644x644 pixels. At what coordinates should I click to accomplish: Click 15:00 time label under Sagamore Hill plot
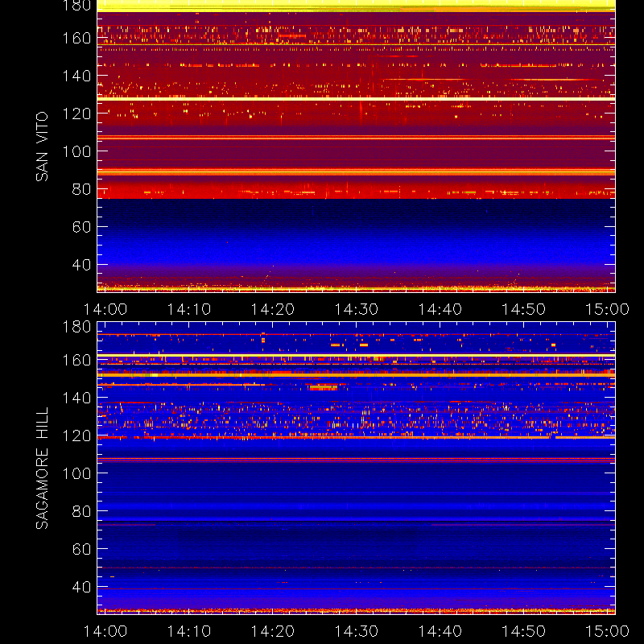pyautogui.click(x=607, y=631)
